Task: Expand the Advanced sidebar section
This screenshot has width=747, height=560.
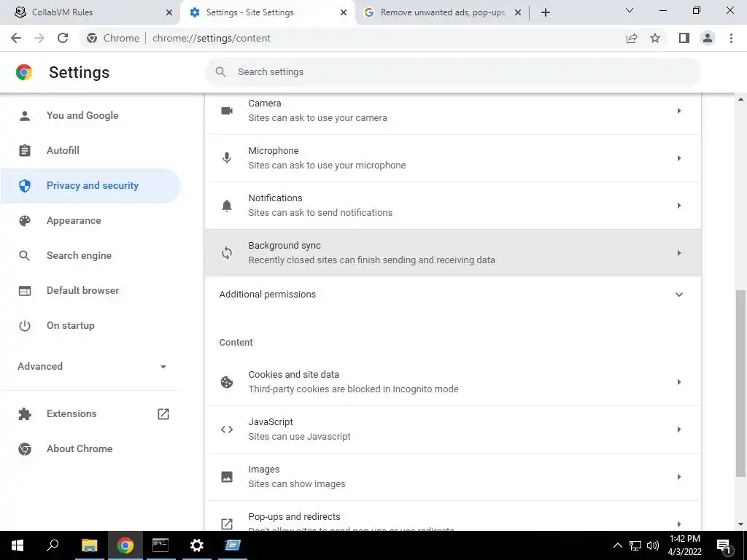Action: pos(93,366)
